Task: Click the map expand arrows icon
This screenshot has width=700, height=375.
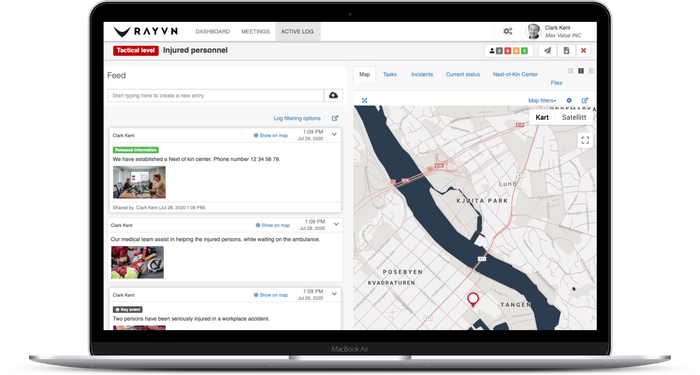Action: click(x=364, y=100)
